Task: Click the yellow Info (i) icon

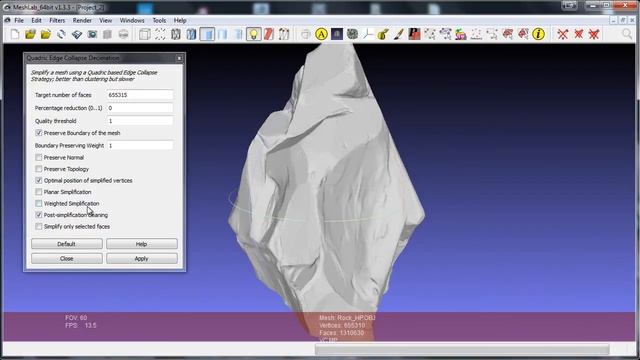Action: coord(538,34)
